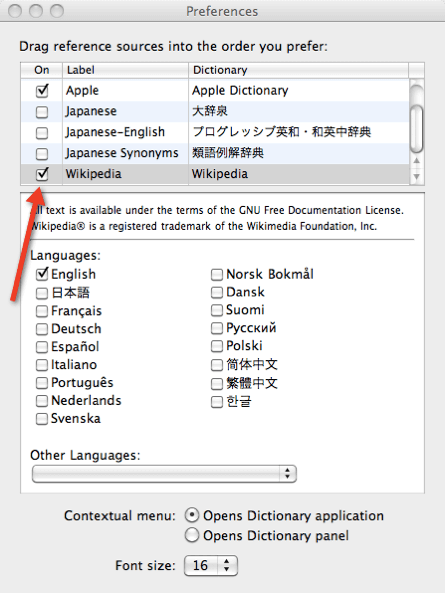
Task: Minimize the Preferences window
Action: pyautogui.click(x=36, y=11)
